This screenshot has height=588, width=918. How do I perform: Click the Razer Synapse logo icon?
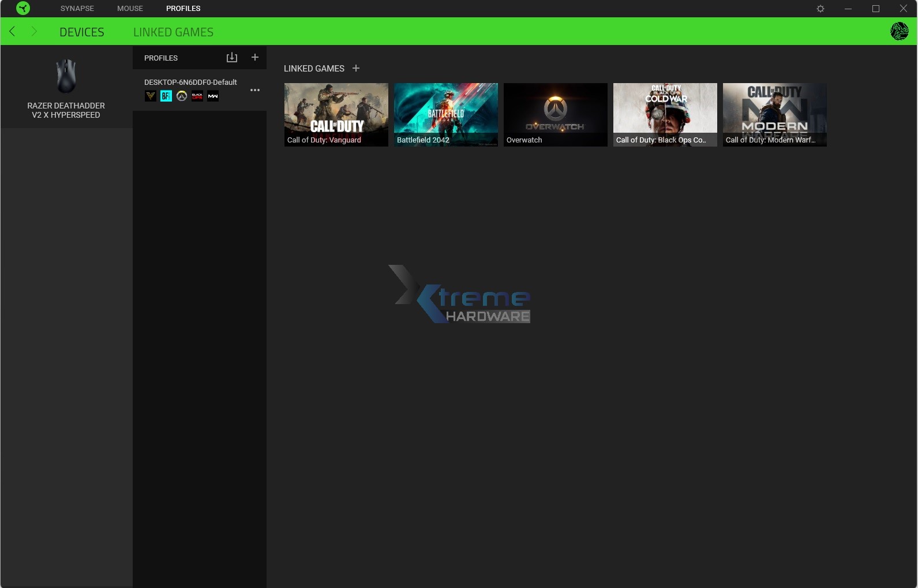[x=23, y=8]
